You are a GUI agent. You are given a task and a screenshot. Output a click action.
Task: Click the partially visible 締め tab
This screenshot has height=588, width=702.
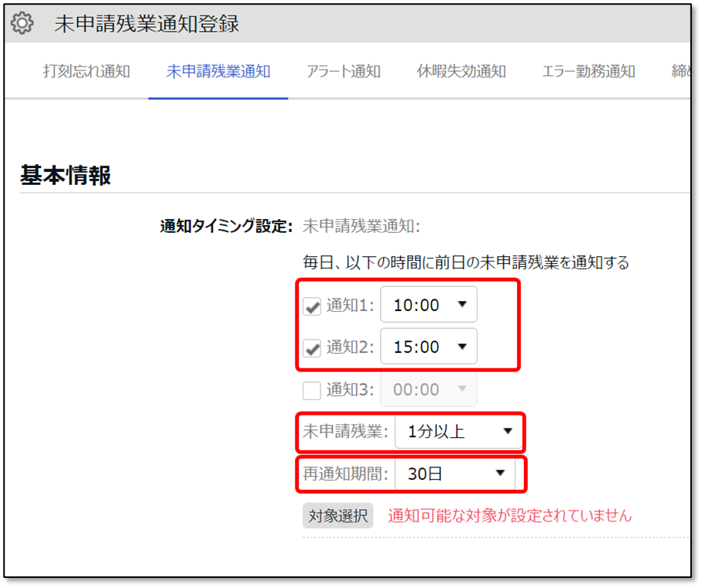[x=680, y=72]
